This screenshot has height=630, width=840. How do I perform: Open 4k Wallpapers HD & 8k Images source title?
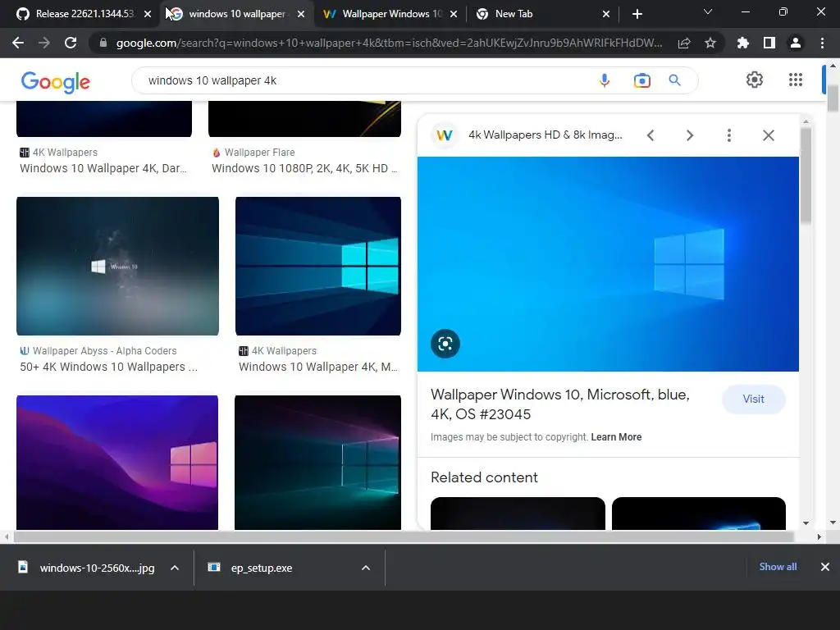(546, 135)
